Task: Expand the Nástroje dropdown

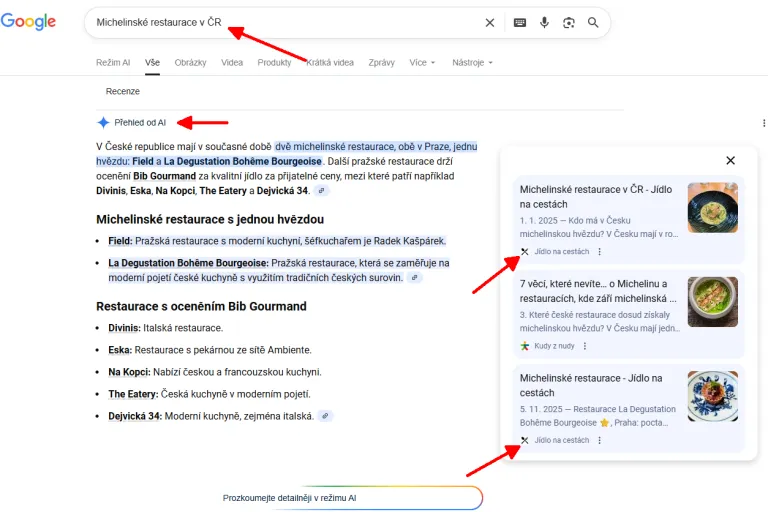Action: (x=472, y=63)
